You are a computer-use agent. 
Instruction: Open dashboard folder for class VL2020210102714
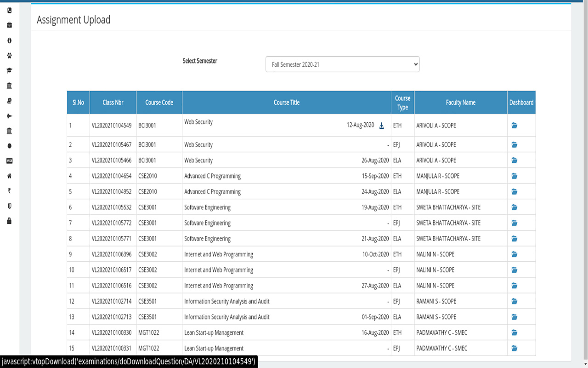click(x=514, y=301)
